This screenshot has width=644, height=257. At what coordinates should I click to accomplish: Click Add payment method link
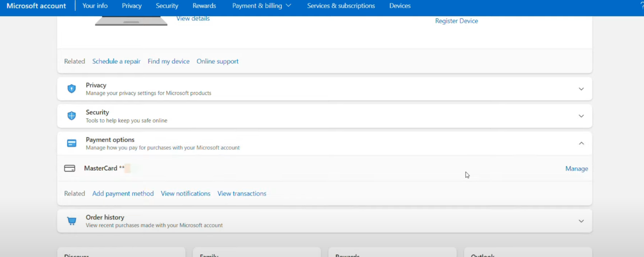pos(123,193)
